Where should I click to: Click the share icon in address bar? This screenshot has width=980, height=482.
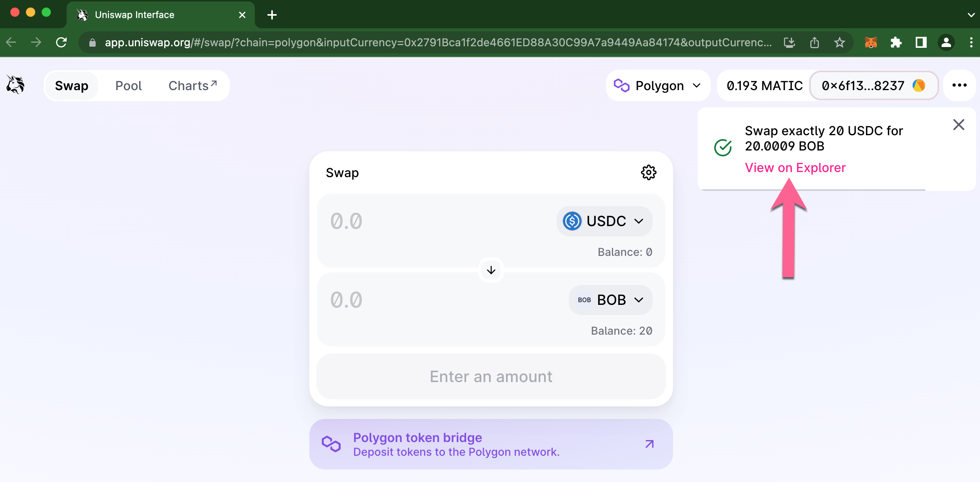point(815,42)
